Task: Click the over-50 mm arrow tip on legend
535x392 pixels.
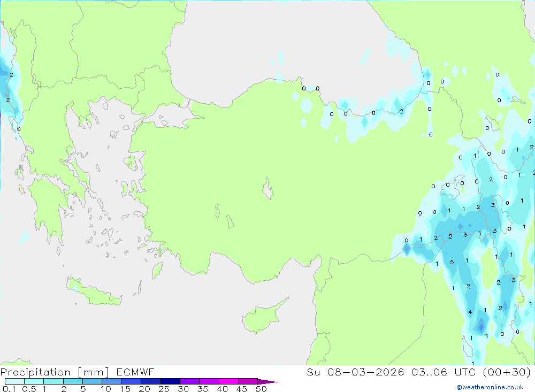Action: pyautogui.click(x=268, y=381)
